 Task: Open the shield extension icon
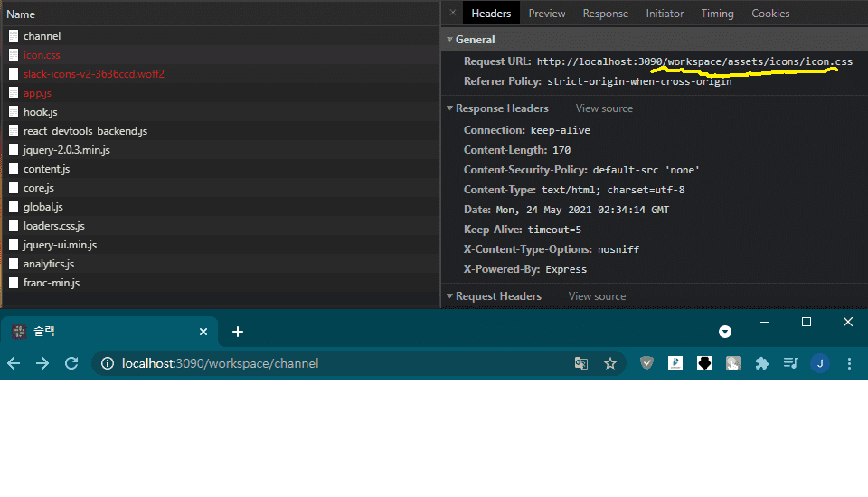pyautogui.click(x=646, y=363)
